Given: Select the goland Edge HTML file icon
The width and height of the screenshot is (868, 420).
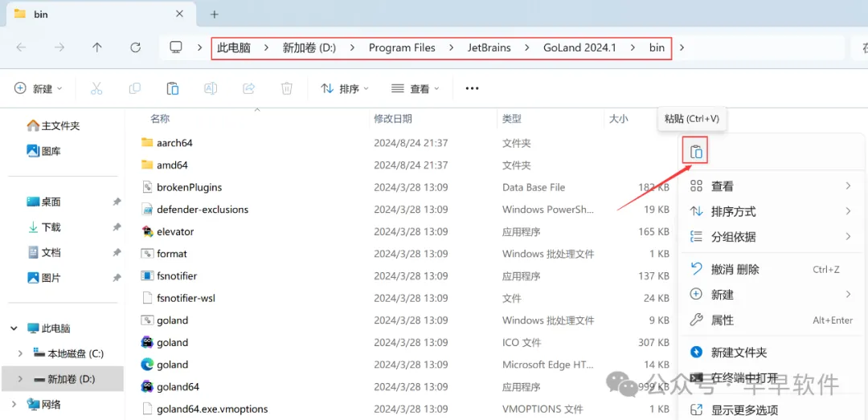Looking at the screenshot, I should pos(147,365).
